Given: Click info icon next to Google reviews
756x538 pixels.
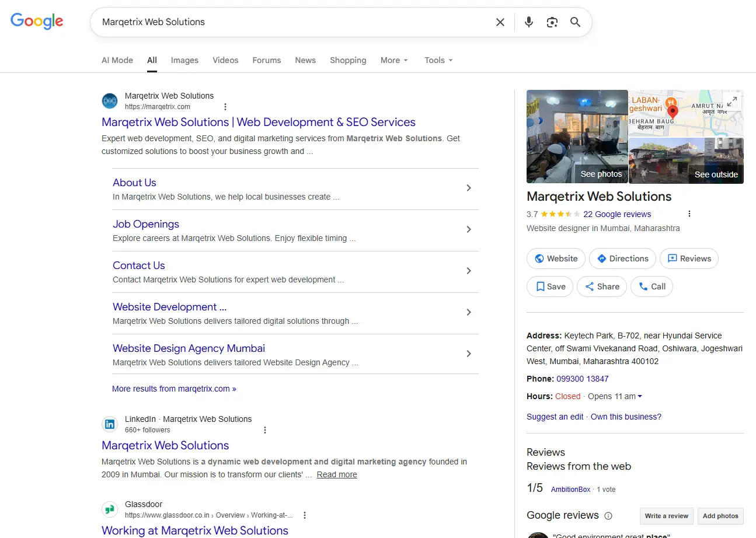Looking at the screenshot, I should click(608, 516).
